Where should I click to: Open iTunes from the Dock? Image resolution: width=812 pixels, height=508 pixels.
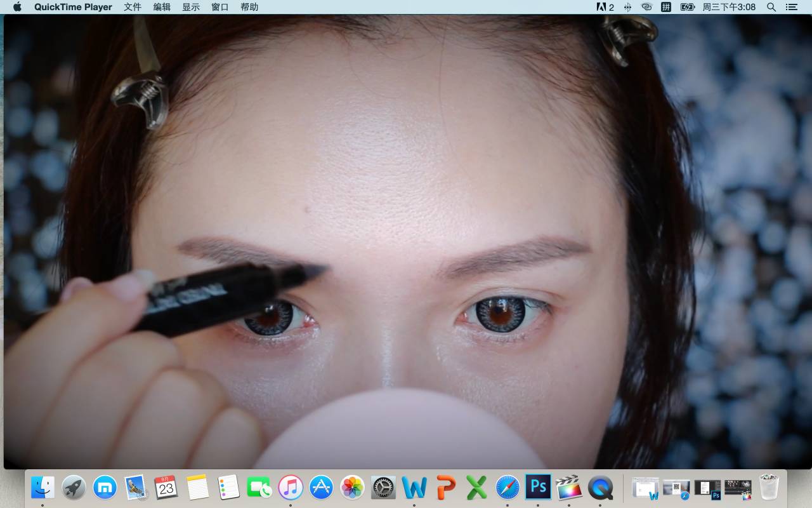(x=291, y=487)
